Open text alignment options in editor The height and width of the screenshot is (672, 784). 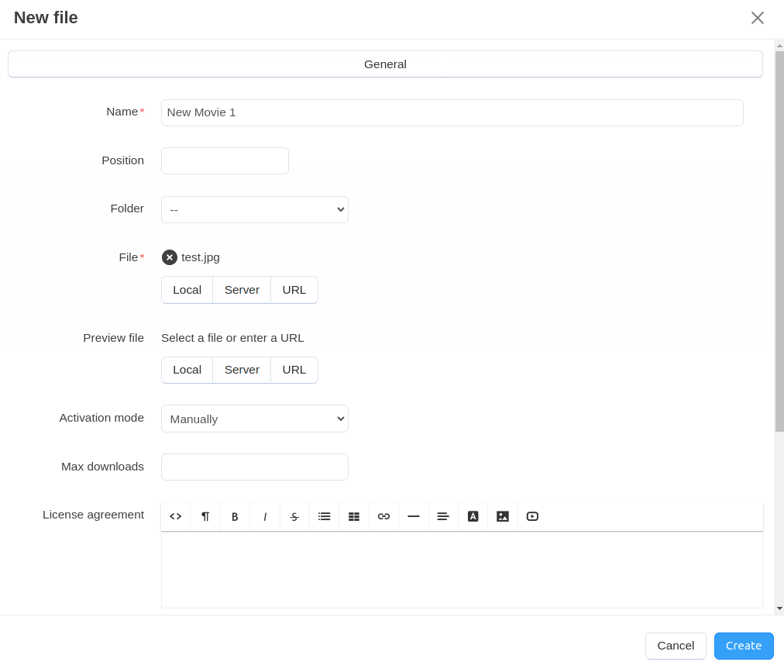tap(443, 516)
